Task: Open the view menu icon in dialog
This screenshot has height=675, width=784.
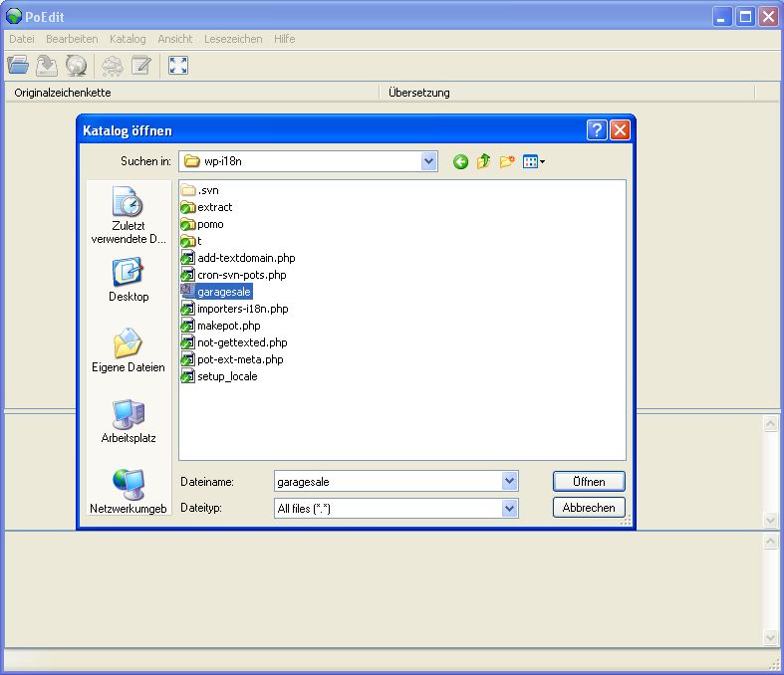Action: point(534,161)
